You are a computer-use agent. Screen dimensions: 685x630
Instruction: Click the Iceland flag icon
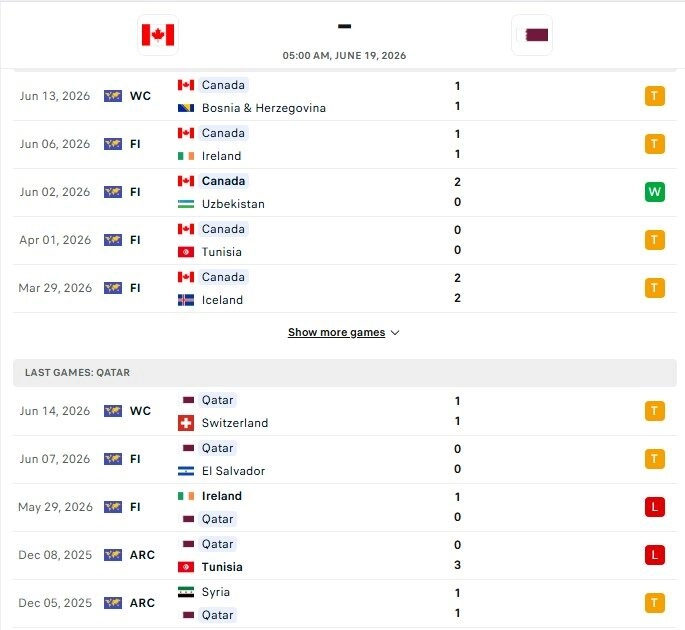[x=186, y=300]
